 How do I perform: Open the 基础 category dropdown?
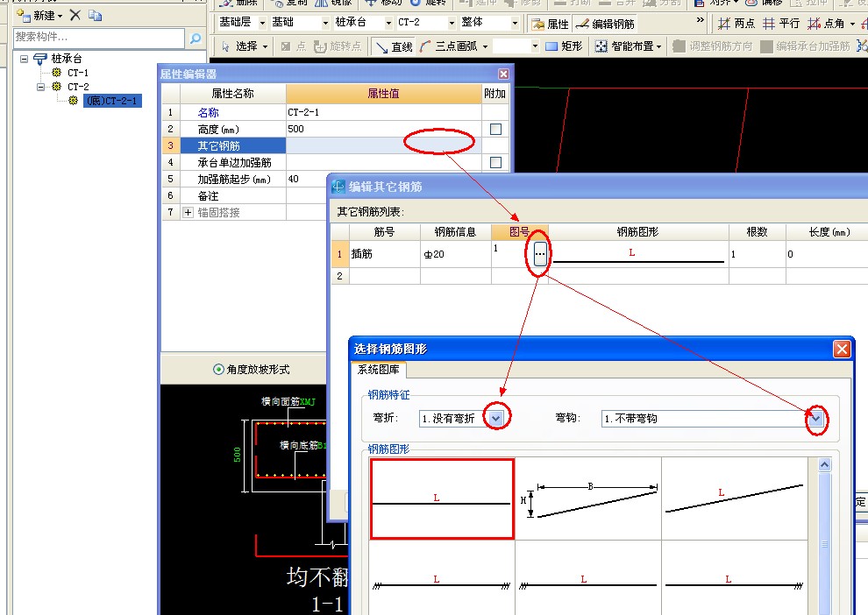325,23
